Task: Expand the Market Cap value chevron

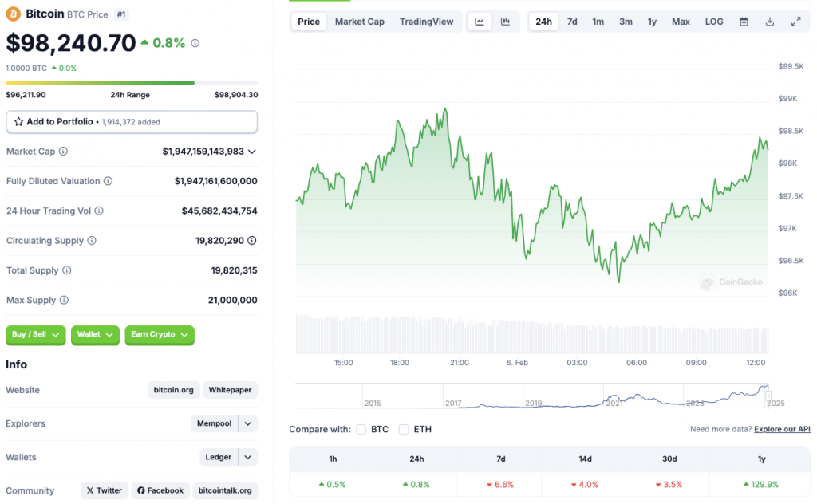Action: (252, 152)
